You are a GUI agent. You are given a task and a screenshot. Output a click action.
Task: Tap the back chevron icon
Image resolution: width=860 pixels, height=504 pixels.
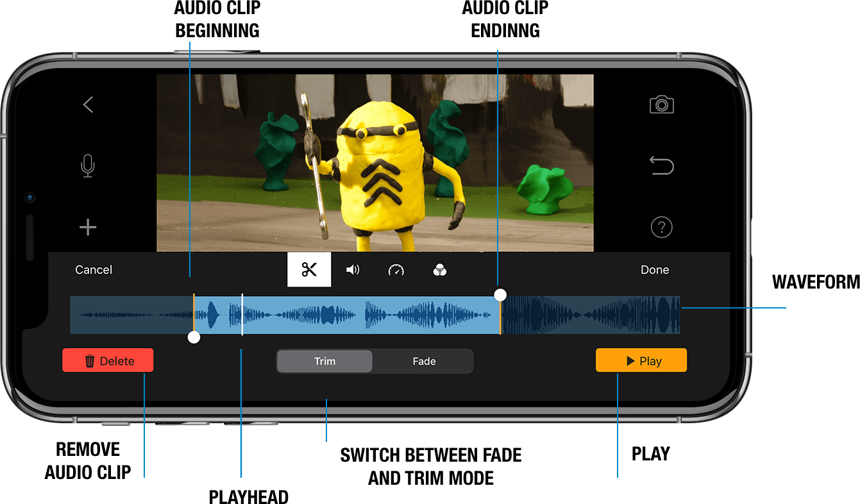point(88,105)
